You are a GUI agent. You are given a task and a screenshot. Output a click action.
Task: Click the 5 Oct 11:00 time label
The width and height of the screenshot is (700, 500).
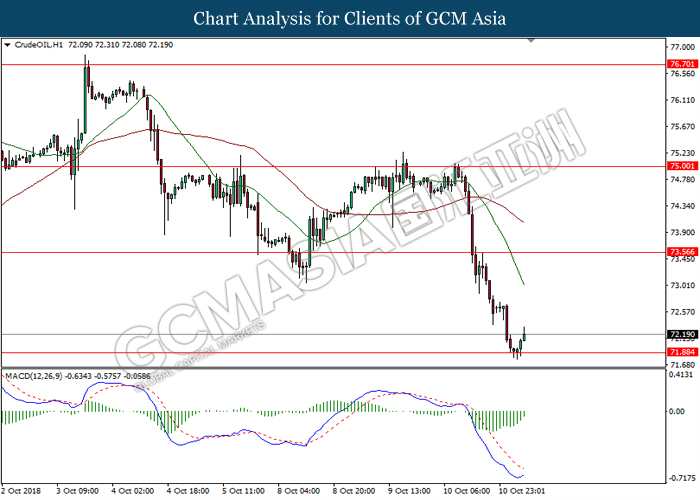[243, 491]
